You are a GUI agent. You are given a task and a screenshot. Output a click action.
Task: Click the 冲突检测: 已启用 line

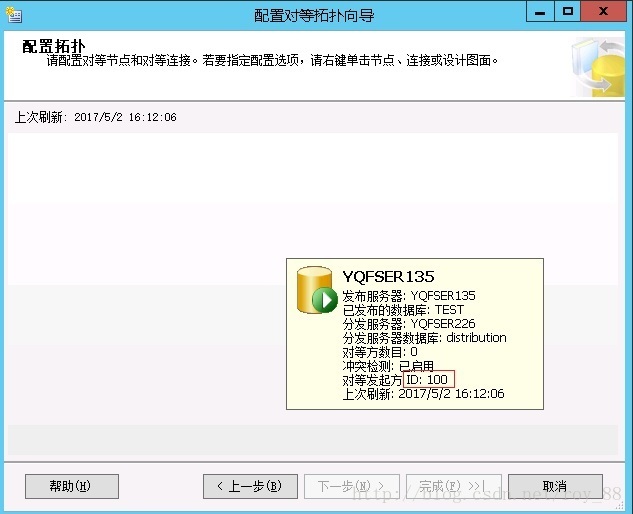388,366
